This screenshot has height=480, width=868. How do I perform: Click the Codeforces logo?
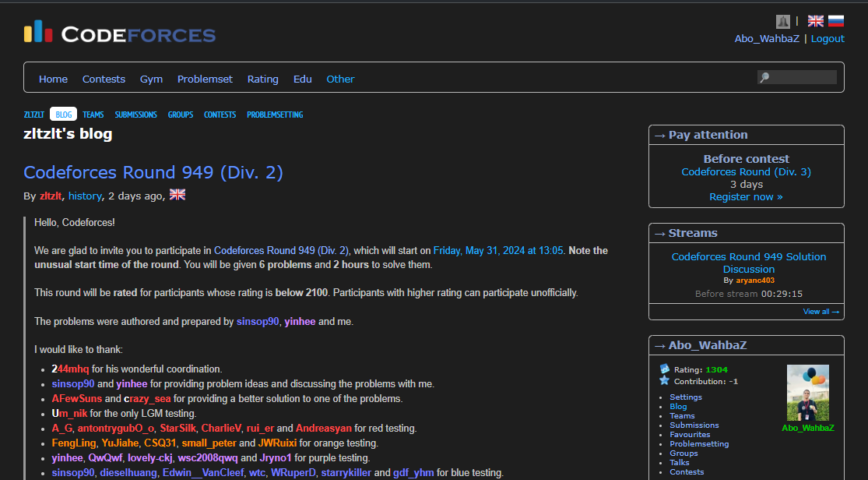120,32
